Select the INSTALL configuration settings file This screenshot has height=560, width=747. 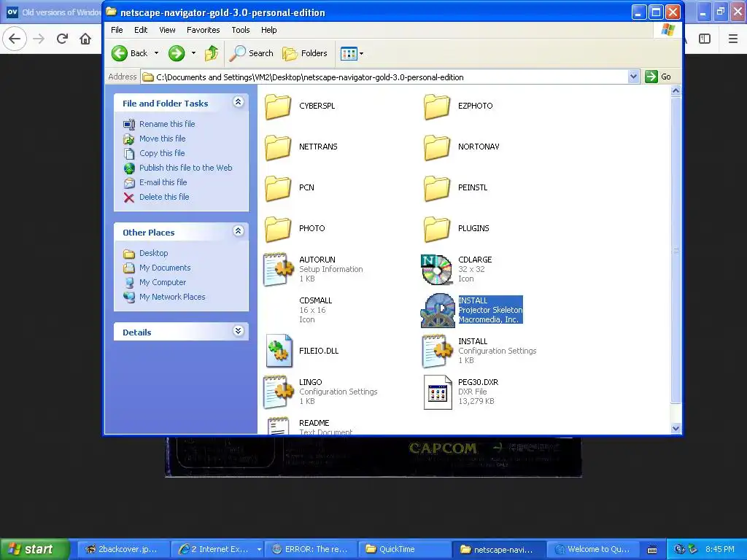point(437,351)
